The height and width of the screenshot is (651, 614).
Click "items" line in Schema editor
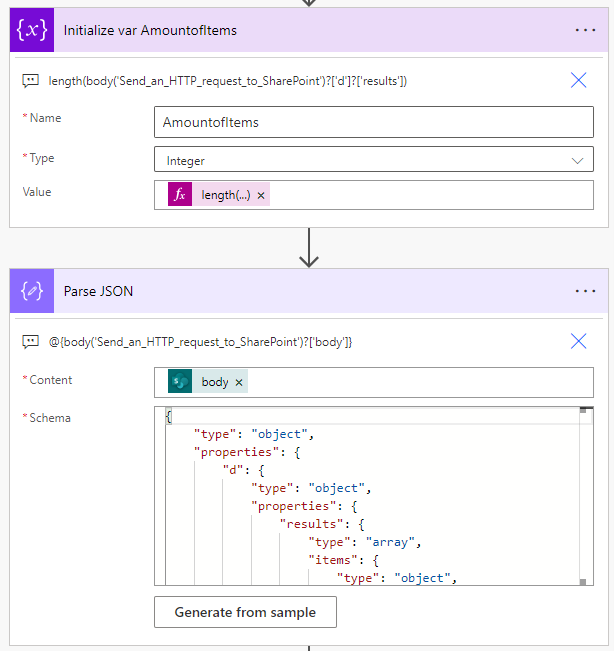(343, 560)
